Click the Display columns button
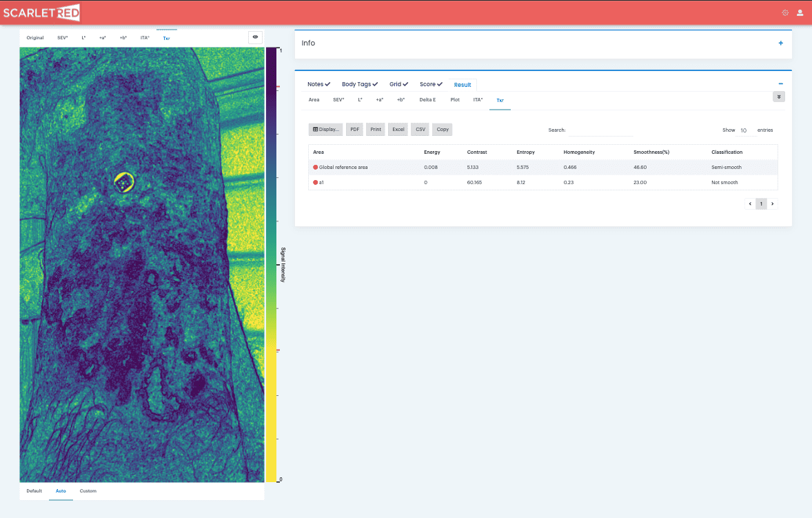This screenshot has height=518, width=812. pyautogui.click(x=326, y=130)
